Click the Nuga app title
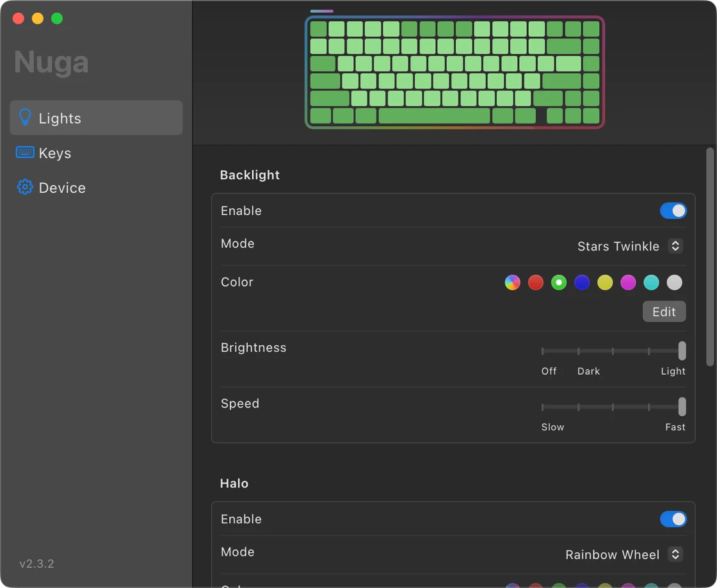Image resolution: width=717 pixels, height=588 pixels. click(x=51, y=61)
